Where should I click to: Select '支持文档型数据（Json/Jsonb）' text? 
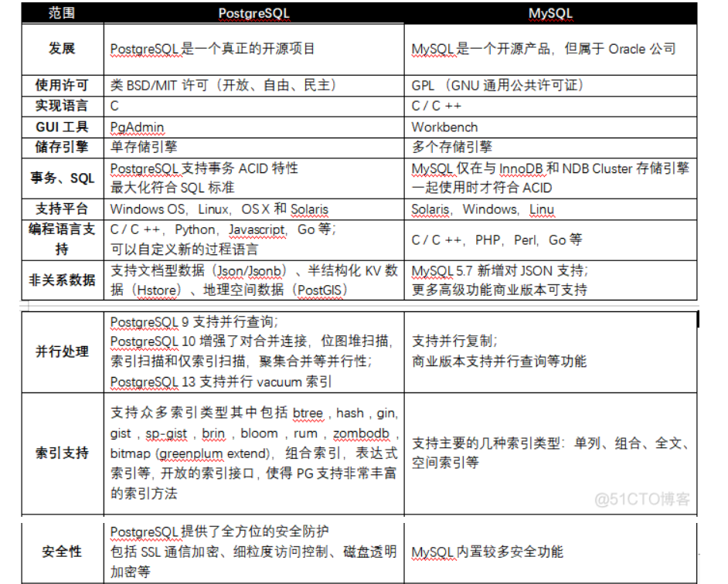(x=199, y=270)
